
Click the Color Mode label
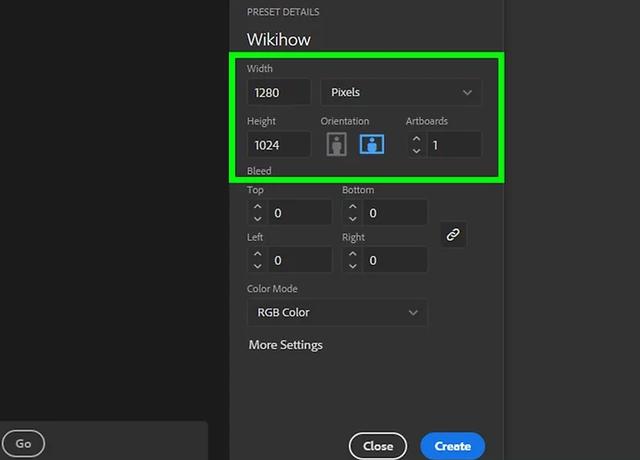click(x=272, y=289)
